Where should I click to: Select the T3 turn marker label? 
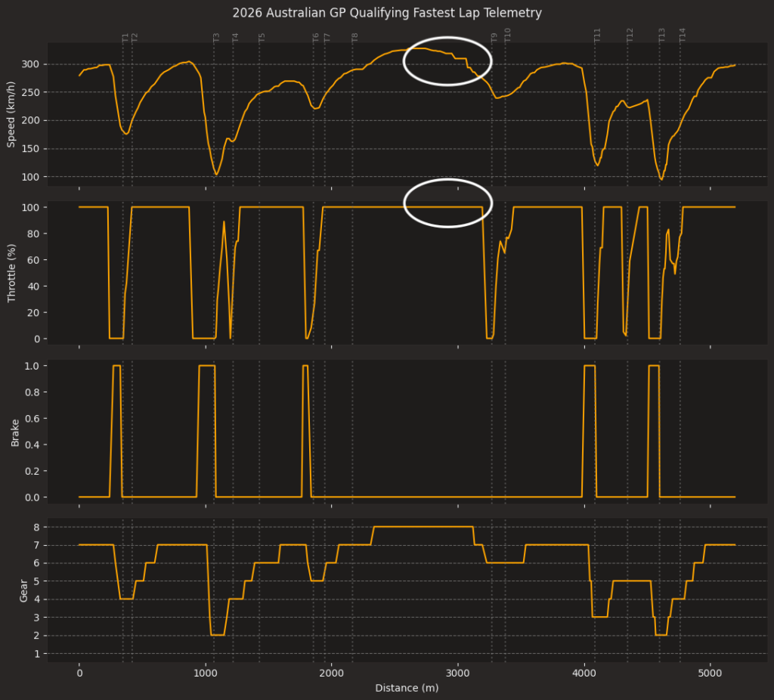point(216,37)
